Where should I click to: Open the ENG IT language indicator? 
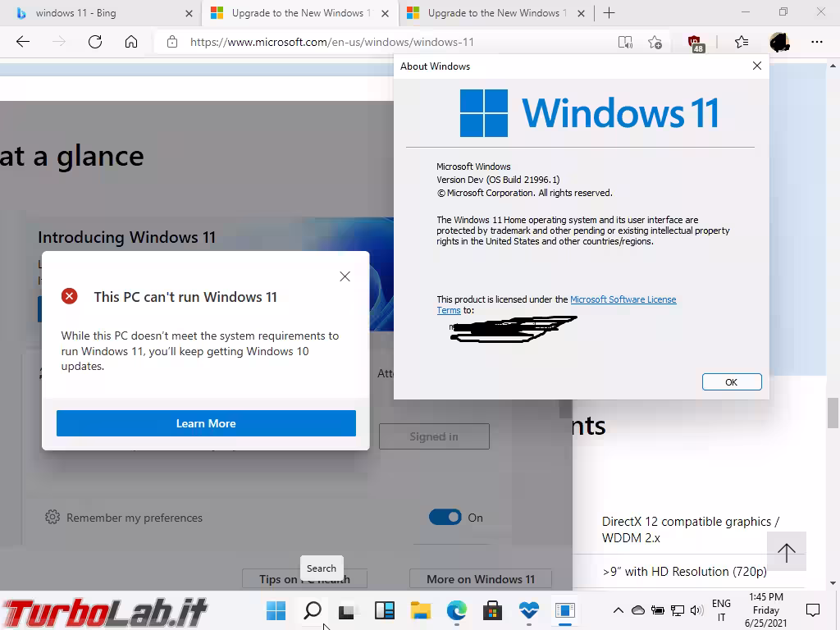point(721,610)
